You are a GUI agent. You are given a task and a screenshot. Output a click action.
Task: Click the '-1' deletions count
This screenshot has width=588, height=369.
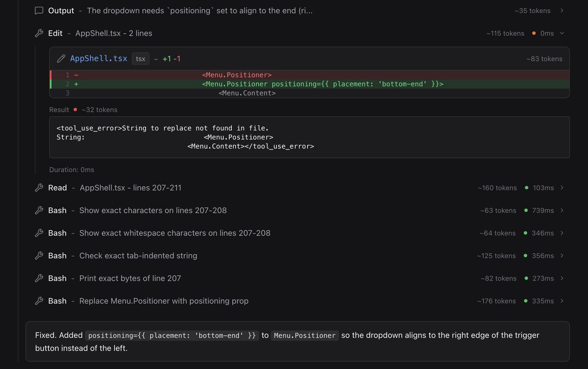[177, 59]
